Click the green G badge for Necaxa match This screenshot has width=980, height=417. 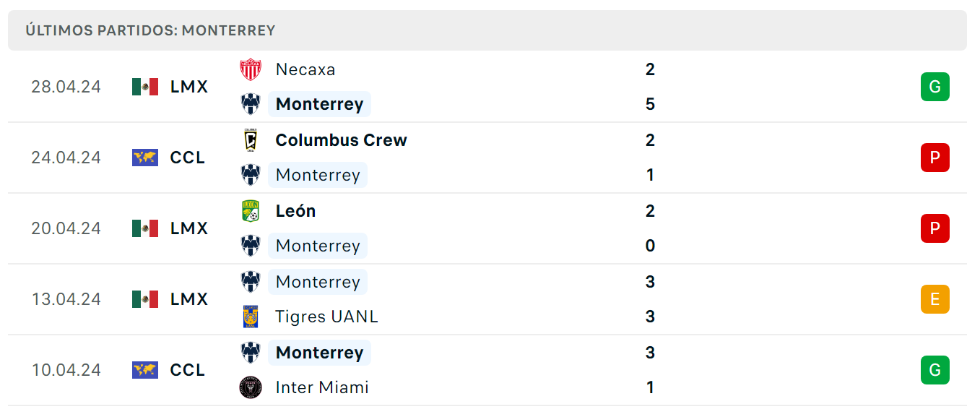point(935,87)
